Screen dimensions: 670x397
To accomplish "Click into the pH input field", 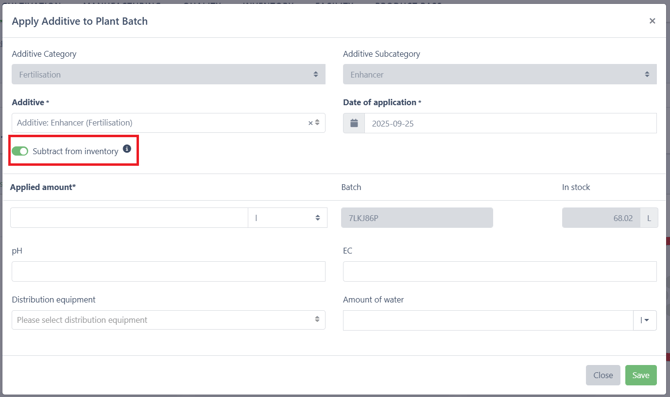I will [168, 271].
